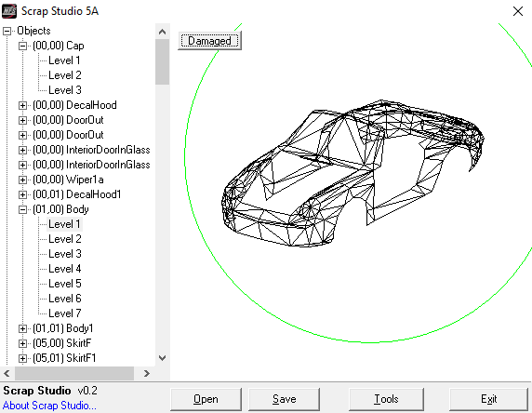Click the horizontal scrollbar right arrow

[x=147, y=374]
